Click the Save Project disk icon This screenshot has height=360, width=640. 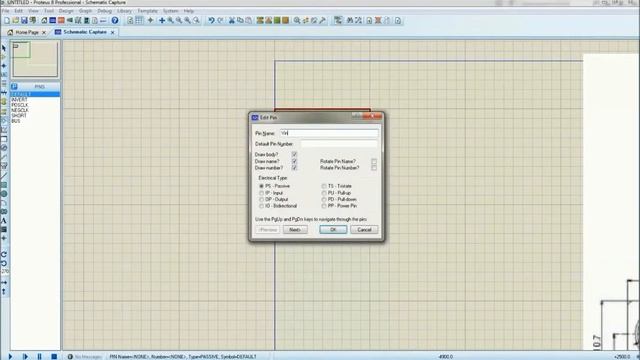tap(24, 20)
